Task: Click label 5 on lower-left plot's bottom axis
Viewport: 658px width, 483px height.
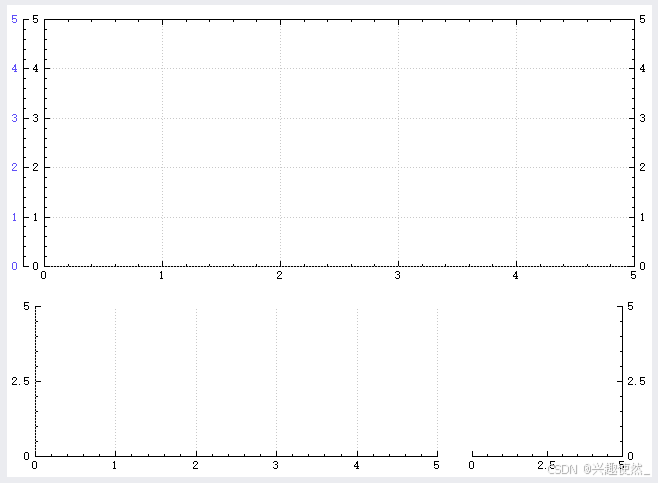Action: (x=436, y=465)
